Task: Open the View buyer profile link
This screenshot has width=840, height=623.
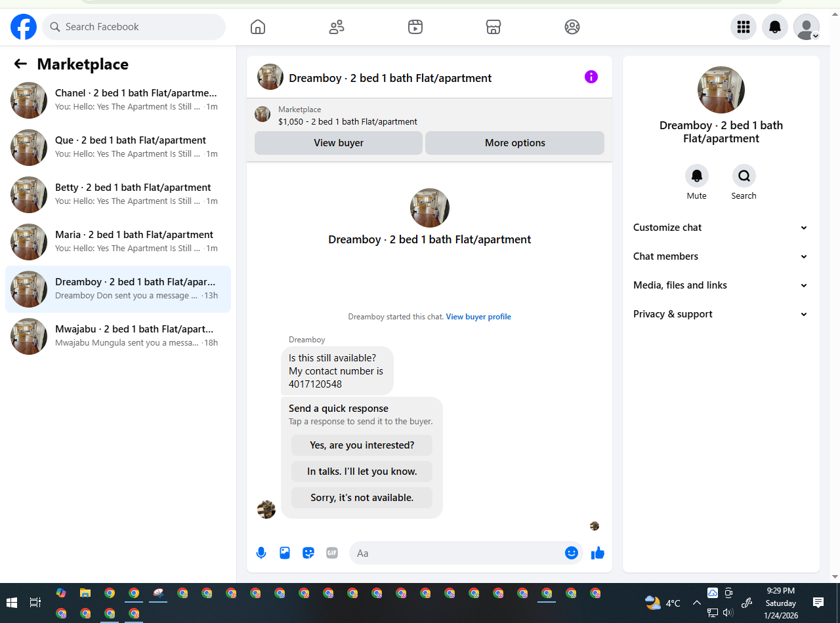Action: (478, 317)
